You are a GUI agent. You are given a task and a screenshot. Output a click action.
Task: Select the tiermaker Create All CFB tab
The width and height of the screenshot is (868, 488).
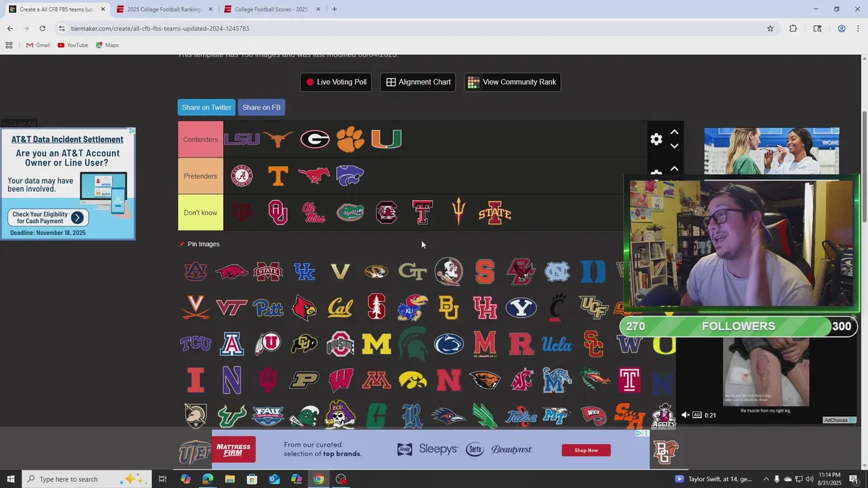57,9
